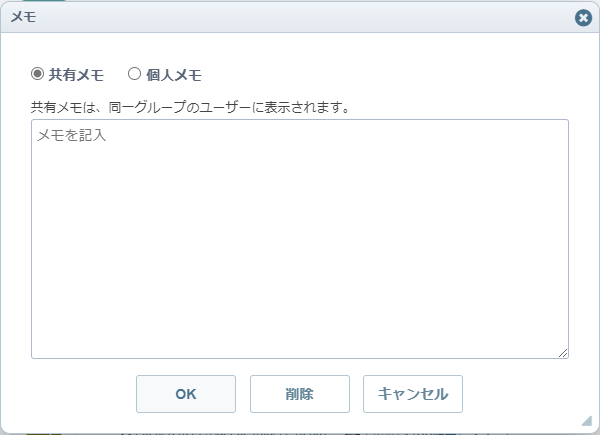The width and height of the screenshot is (600, 435).
Task: Click the empty center of memo field
Action: [300, 240]
